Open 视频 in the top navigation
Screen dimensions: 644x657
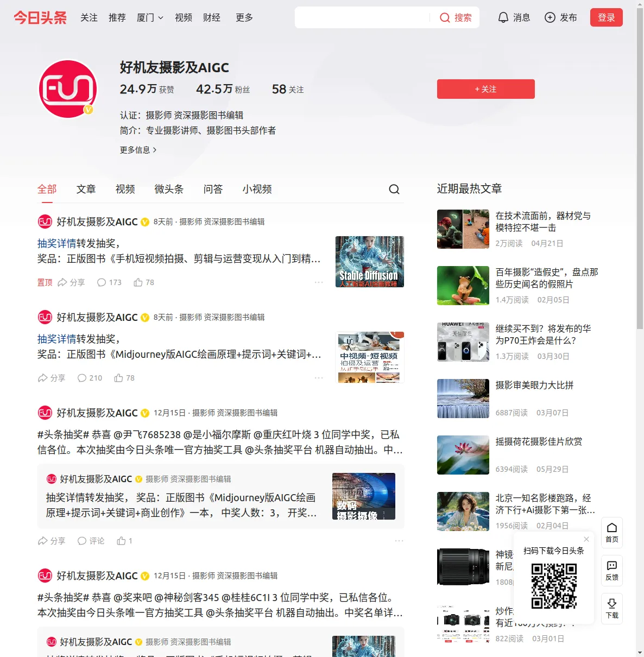click(x=184, y=17)
